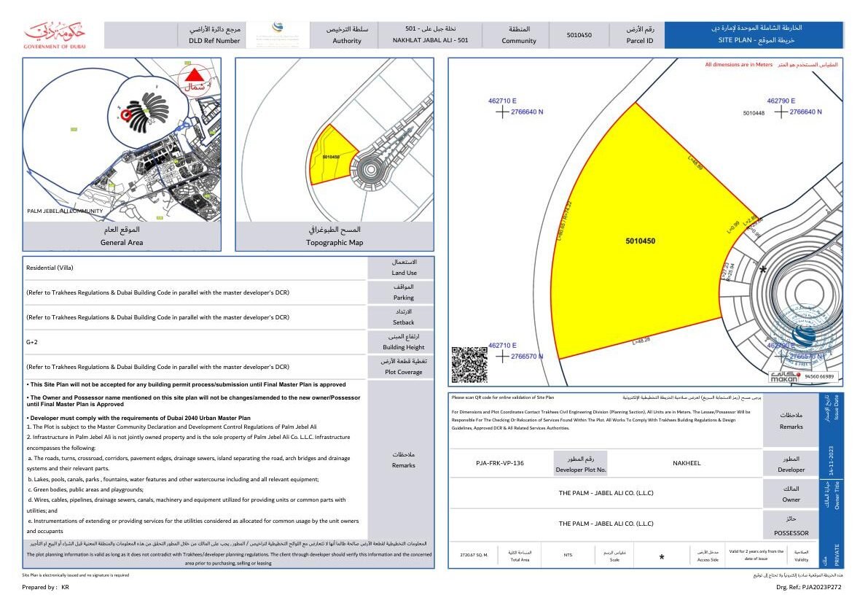Click developer plot number PJA-FRK-VP-136
The image size is (868, 614).
[500, 463]
